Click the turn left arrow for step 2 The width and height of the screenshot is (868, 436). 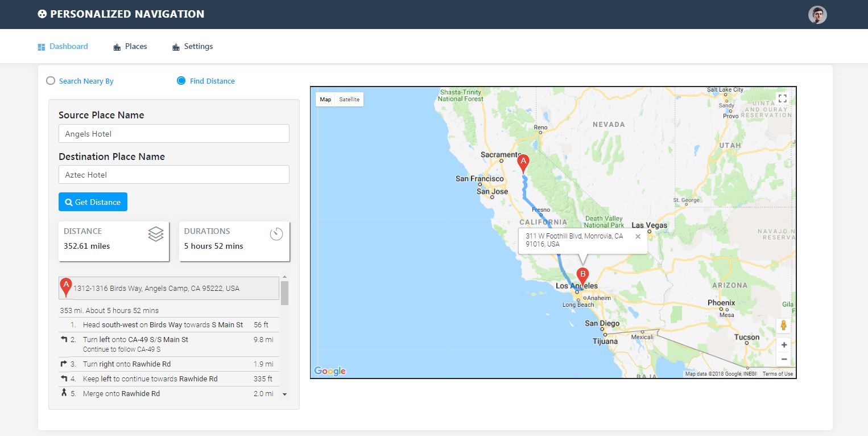pyautogui.click(x=64, y=339)
